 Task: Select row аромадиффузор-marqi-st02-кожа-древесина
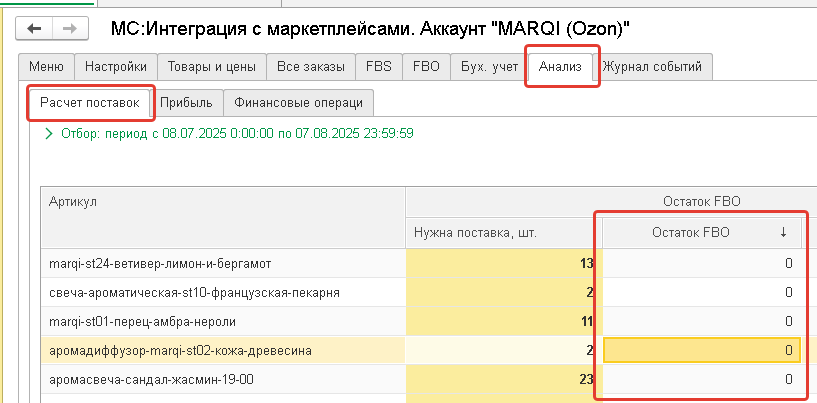(223, 351)
